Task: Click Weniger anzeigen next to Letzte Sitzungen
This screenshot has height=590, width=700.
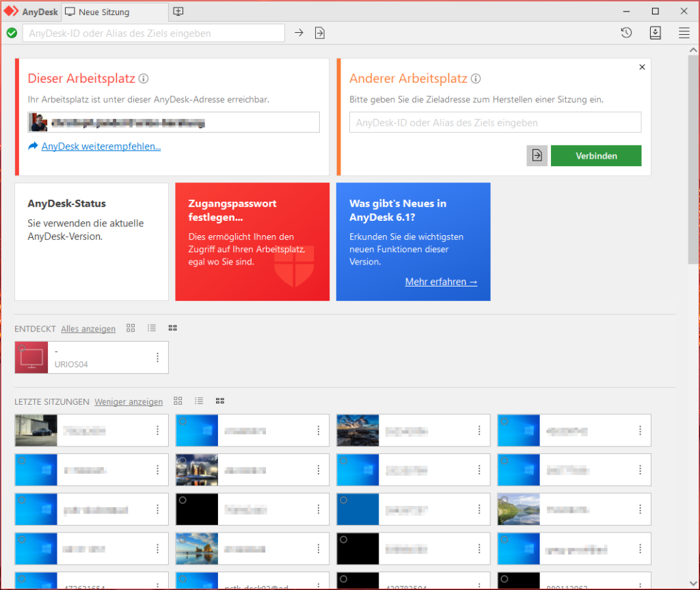Action: (129, 401)
